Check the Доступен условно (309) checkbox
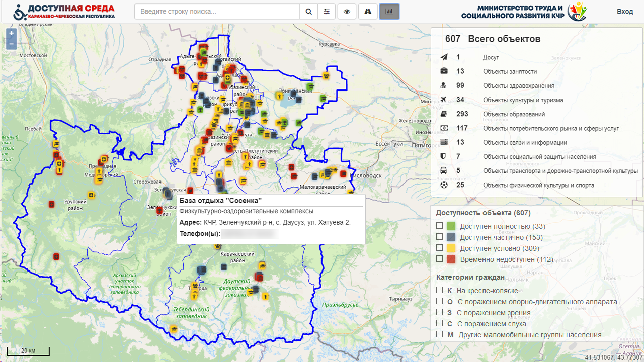The height and width of the screenshot is (362, 644). pyautogui.click(x=439, y=247)
